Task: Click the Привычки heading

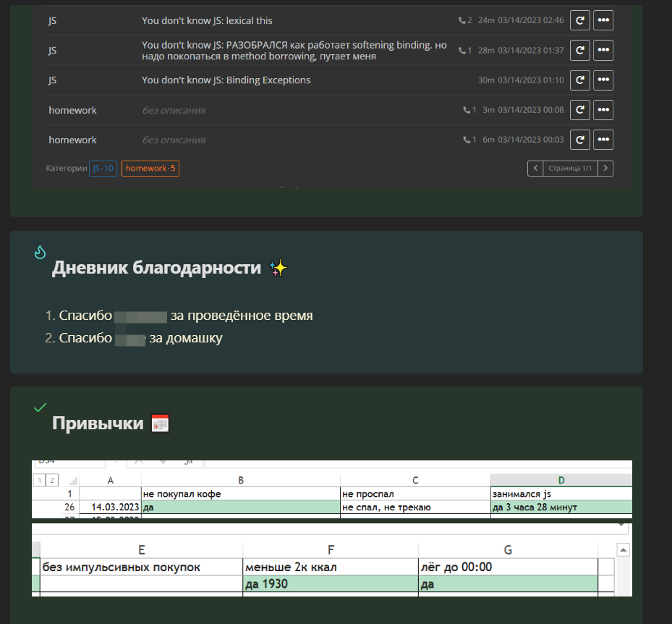Action: (98, 423)
